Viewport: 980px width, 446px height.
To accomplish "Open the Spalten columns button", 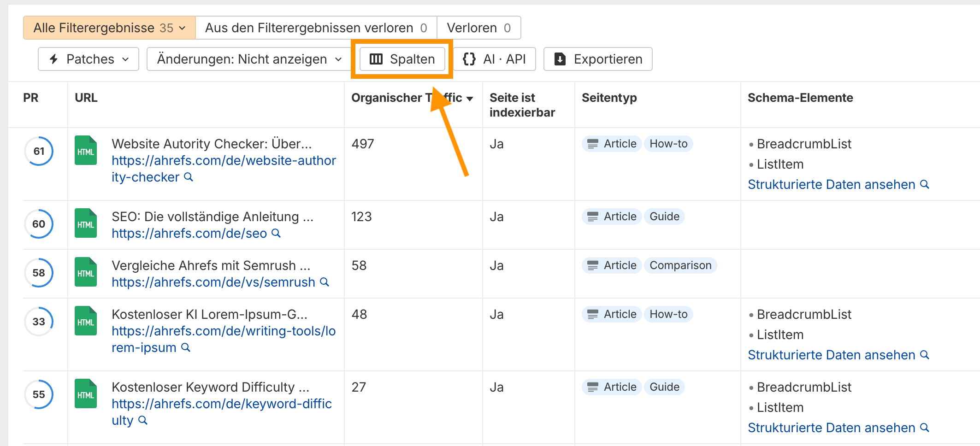I will click(402, 59).
